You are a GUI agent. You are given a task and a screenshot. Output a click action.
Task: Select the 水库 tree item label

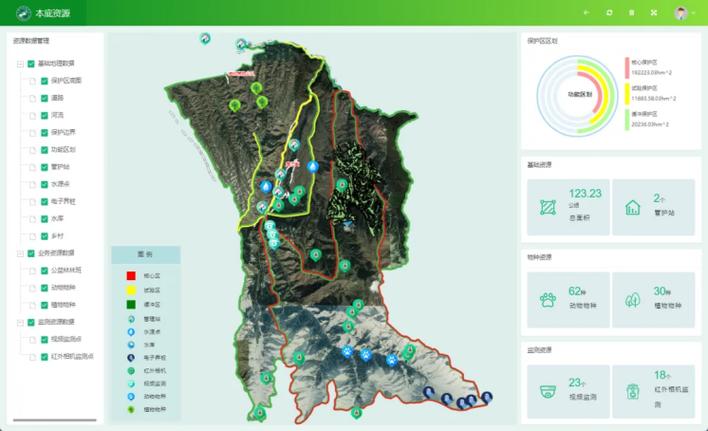coord(57,218)
